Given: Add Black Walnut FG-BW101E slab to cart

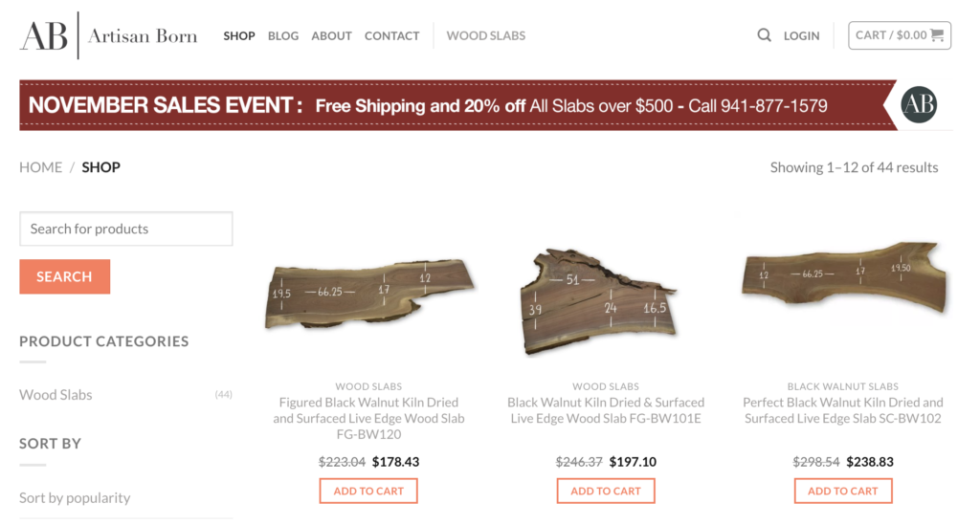Looking at the screenshot, I should pos(606,491).
